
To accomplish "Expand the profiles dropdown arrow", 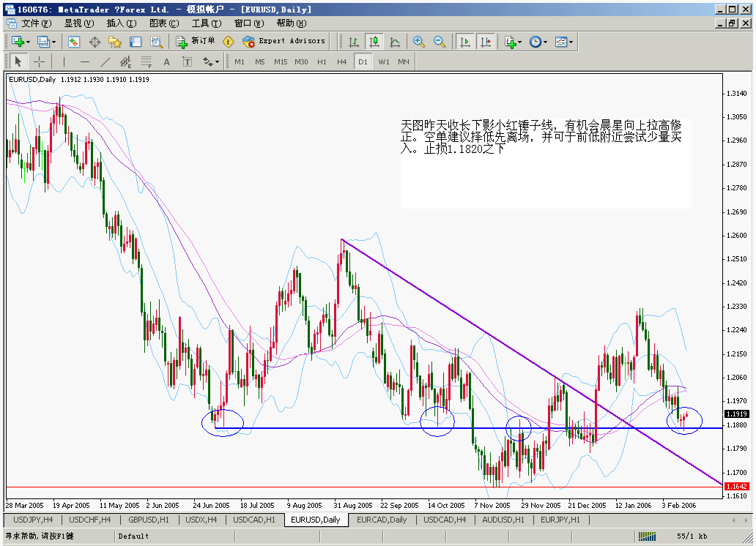I will (53, 42).
